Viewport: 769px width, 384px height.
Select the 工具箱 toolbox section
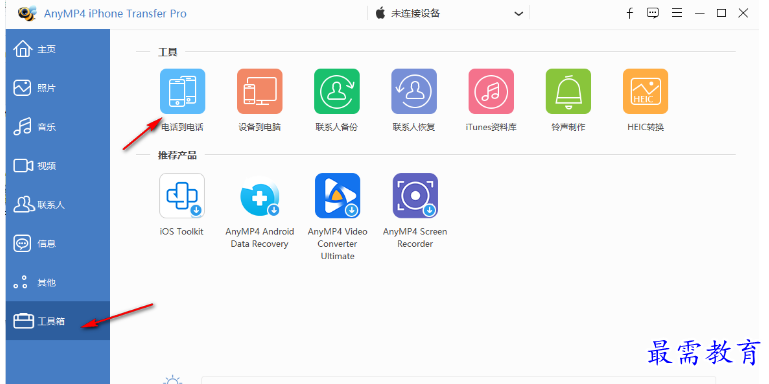(58, 321)
